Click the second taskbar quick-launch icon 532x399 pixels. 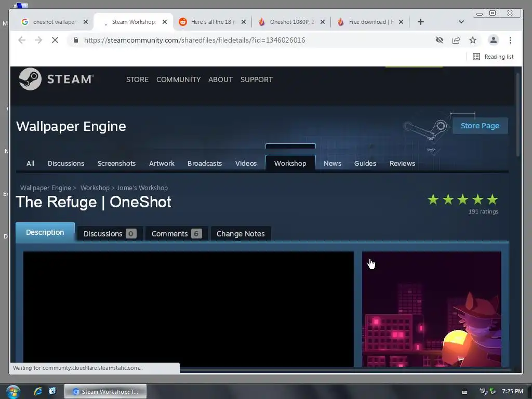[52, 391]
